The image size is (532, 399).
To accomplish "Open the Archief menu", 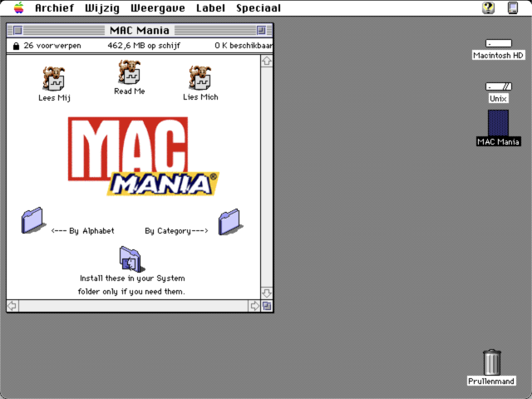I will (x=54, y=7).
